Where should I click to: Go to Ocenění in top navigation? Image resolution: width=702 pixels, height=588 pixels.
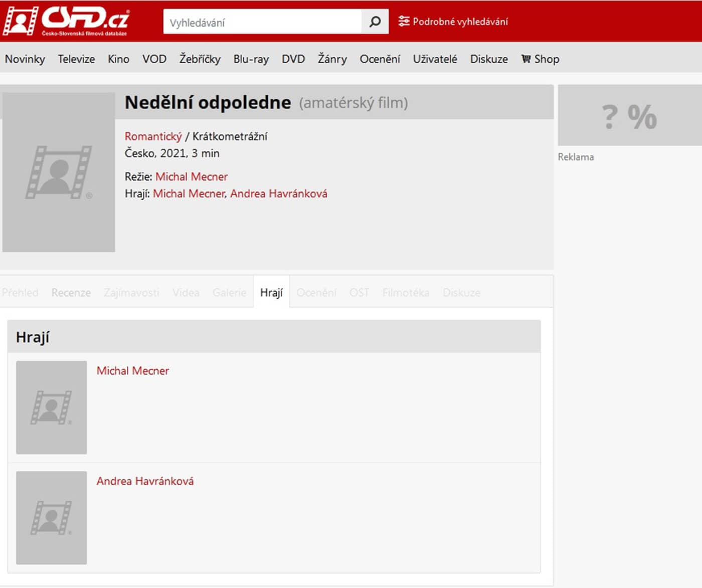click(x=380, y=59)
